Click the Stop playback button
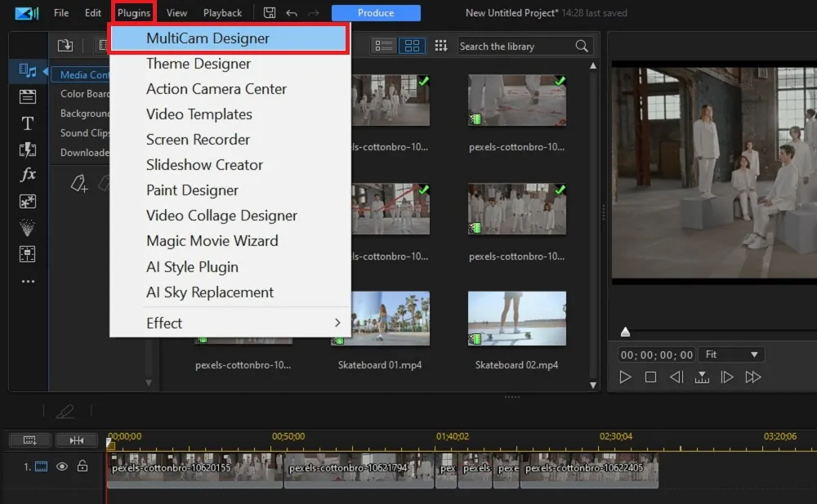 coord(650,377)
